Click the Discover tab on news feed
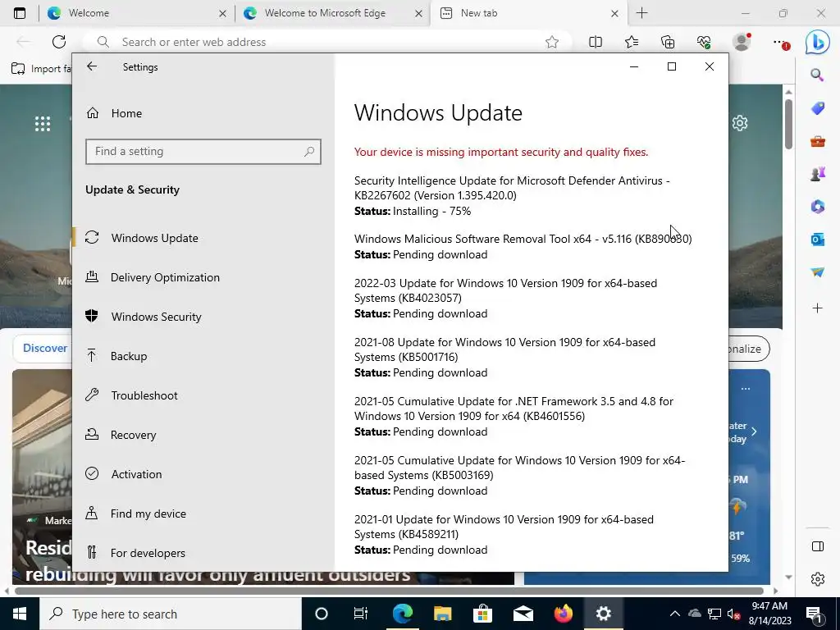The height and width of the screenshot is (630, 840). tap(45, 348)
